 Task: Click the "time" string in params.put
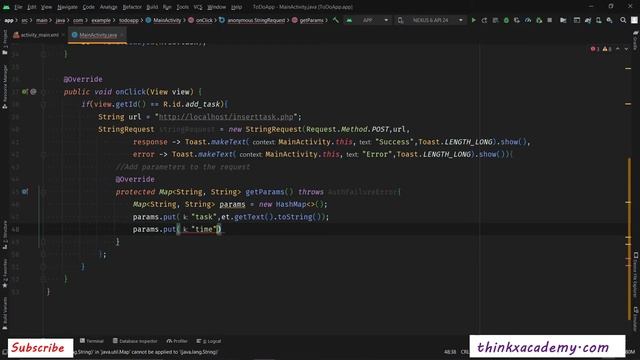click(204, 229)
